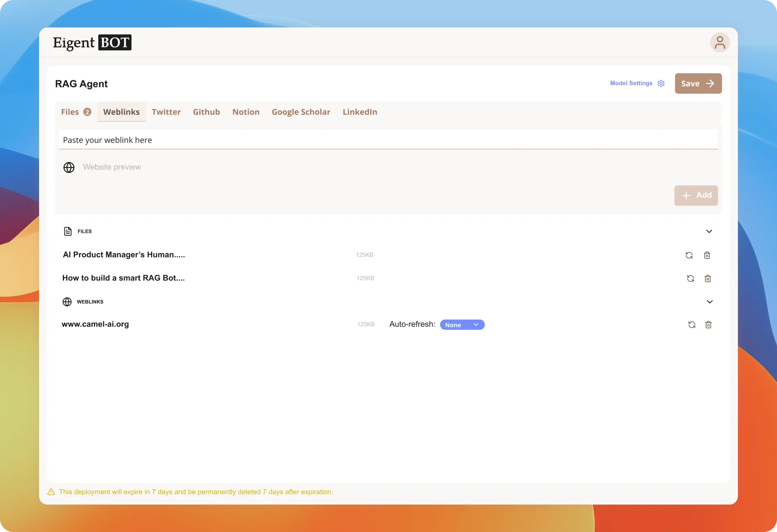Click the user profile icon top right
Viewport: 777px width, 532px height.
[x=720, y=42]
